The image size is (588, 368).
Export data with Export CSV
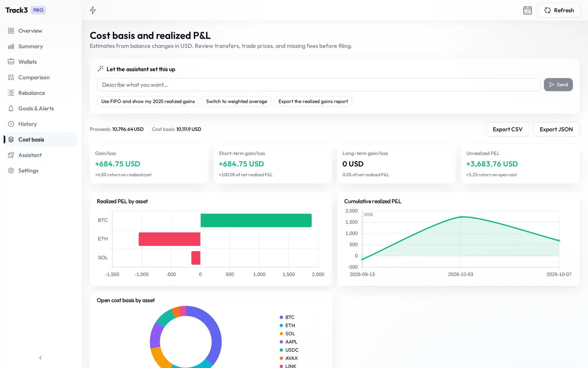pyautogui.click(x=508, y=129)
